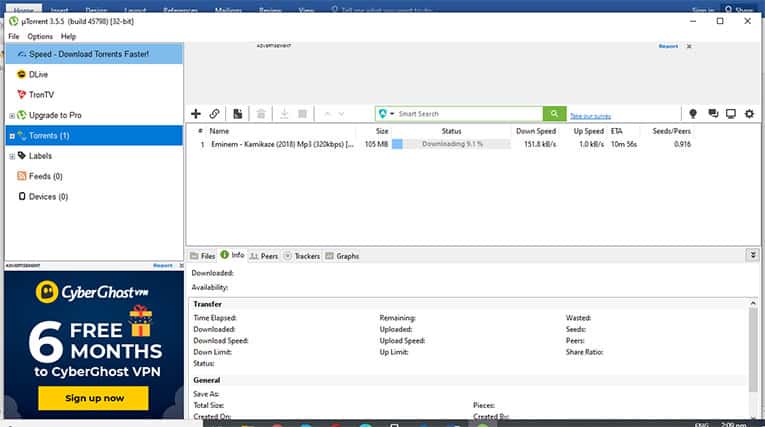Switch to the Peers tab
This screenshot has height=427, width=765.
(263, 256)
